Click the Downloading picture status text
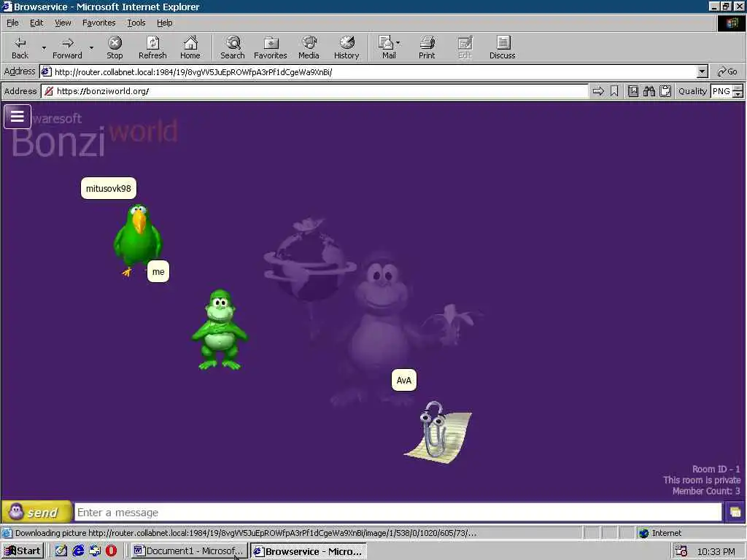The width and height of the screenshot is (747, 560). (x=245, y=533)
